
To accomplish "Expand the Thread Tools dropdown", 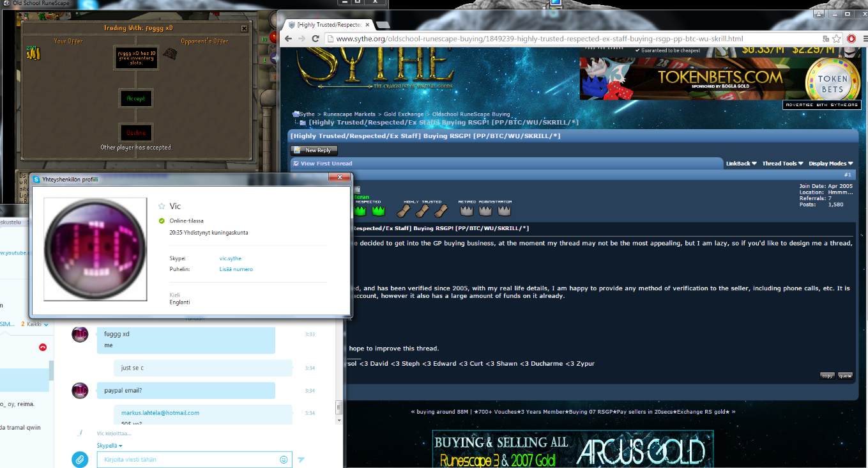I will click(782, 164).
